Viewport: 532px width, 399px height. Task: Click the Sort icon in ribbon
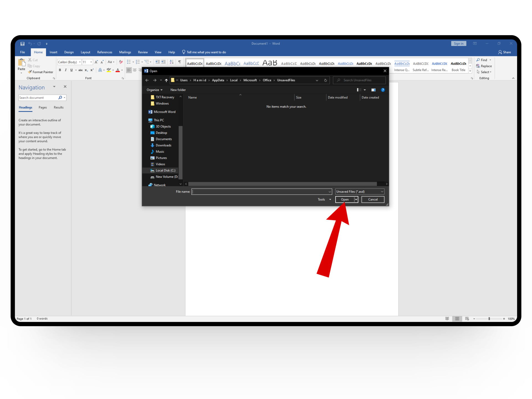(172, 62)
